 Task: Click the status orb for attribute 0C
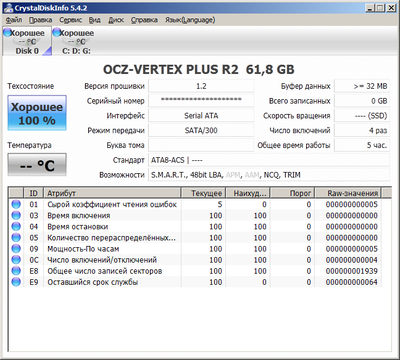[16, 260]
